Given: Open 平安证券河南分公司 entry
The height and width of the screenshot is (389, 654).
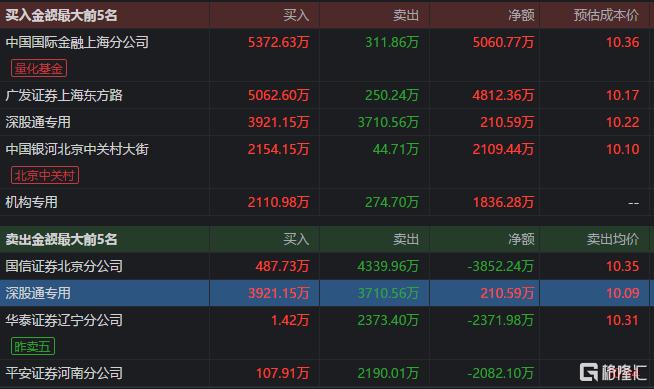Looking at the screenshot, I should click(64, 373).
